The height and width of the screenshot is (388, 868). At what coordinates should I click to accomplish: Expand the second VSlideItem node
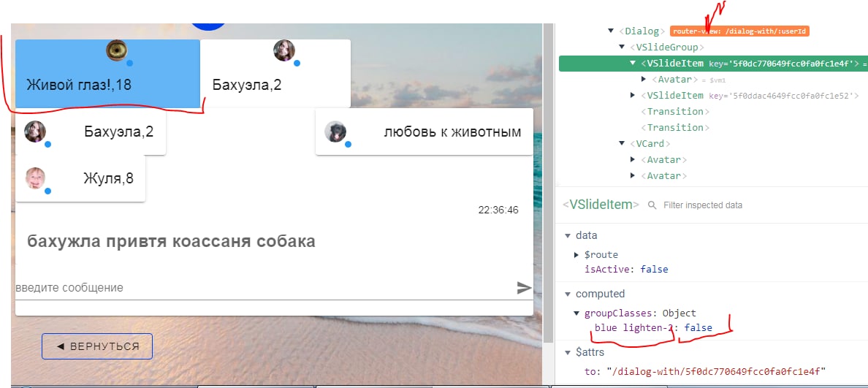point(633,96)
